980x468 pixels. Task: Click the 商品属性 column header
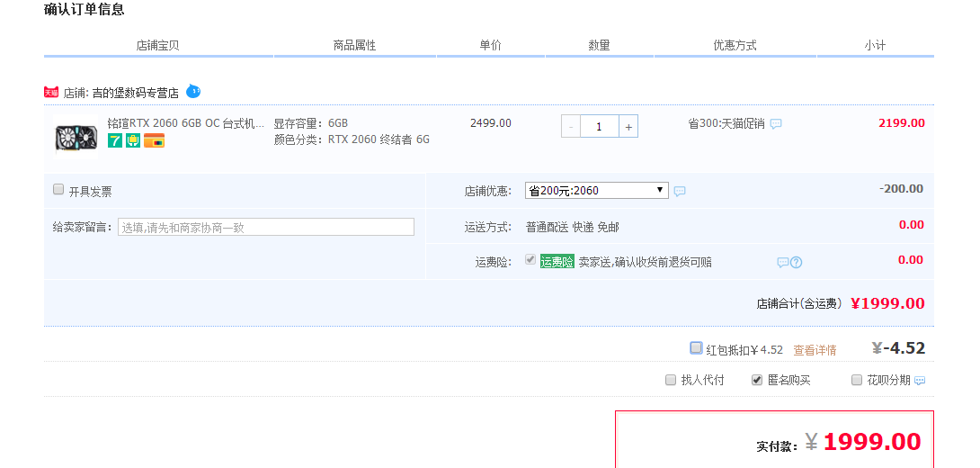354,45
